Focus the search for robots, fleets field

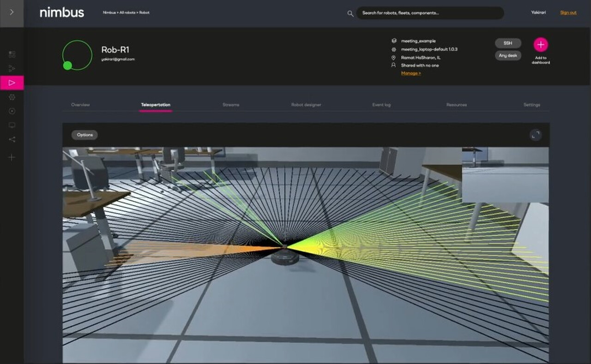click(x=430, y=13)
